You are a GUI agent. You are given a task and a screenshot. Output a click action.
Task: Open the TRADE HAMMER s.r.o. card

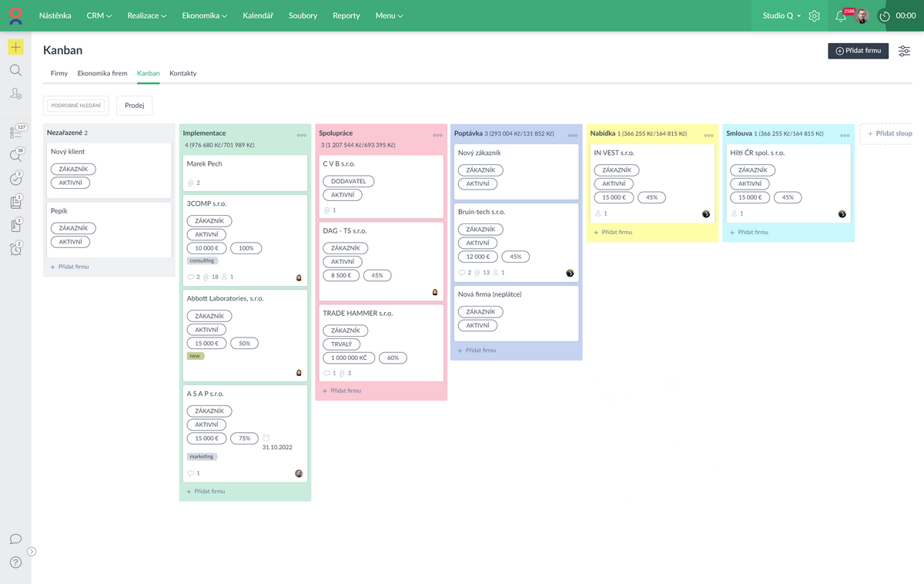[358, 314]
